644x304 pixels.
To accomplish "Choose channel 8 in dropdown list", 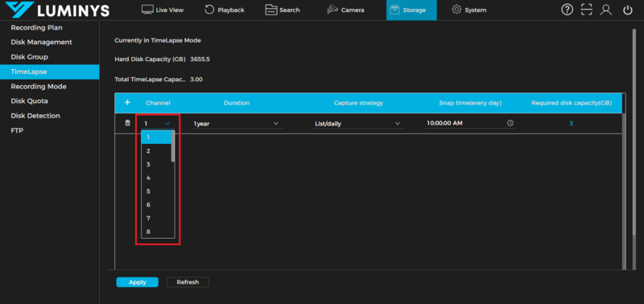I will (x=156, y=232).
